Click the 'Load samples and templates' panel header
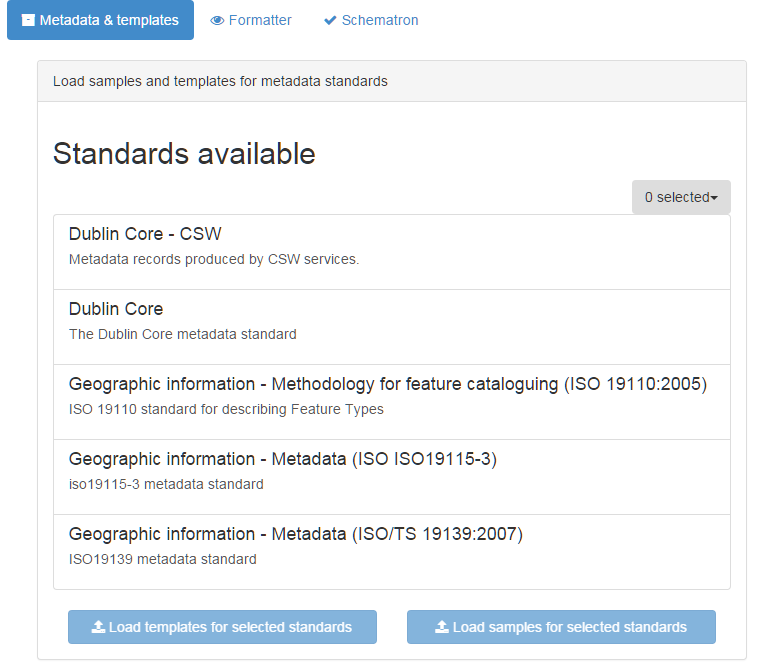The width and height of the screenshot is (763, 668). (x=392, y=81)
